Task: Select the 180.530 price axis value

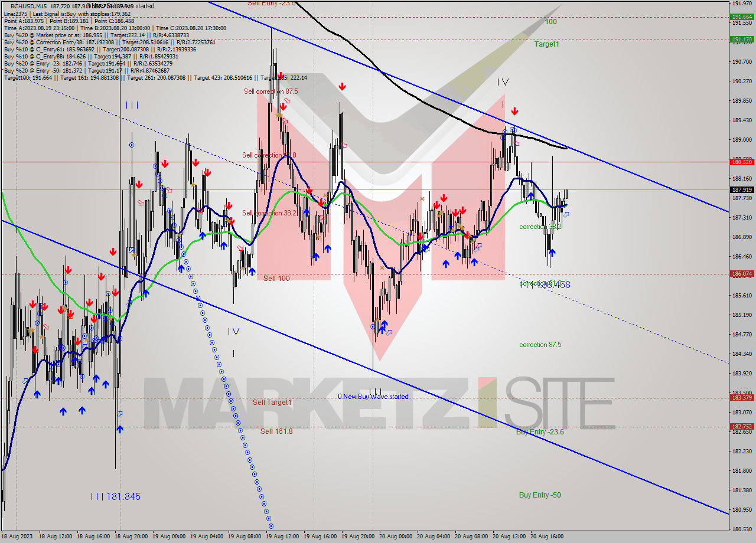Action: tap(741, 529)
